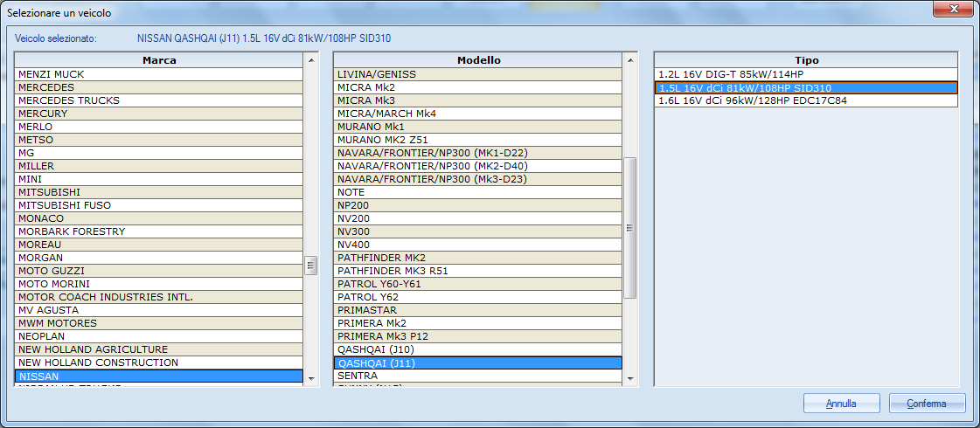Select LIVINA/GENISS model
980x428 pixels.
pos(478,74)
